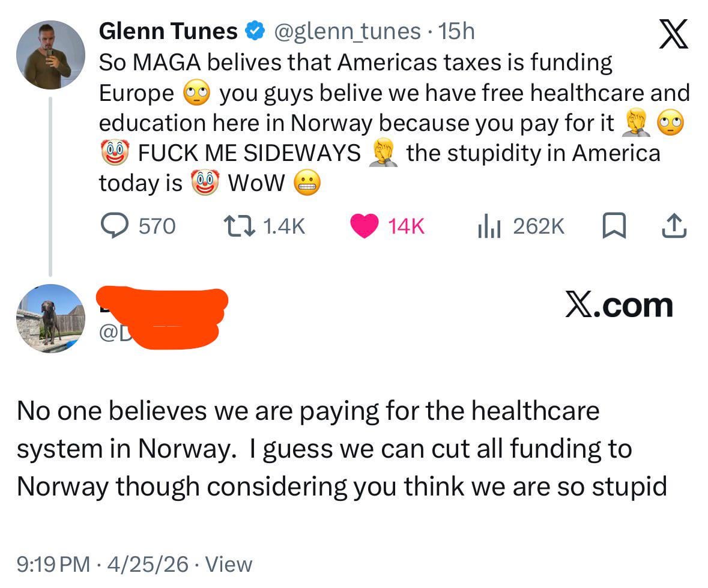Click the grimacing face emoji after WoW
This screenshot has width=708, height=588.
point(307,184)
